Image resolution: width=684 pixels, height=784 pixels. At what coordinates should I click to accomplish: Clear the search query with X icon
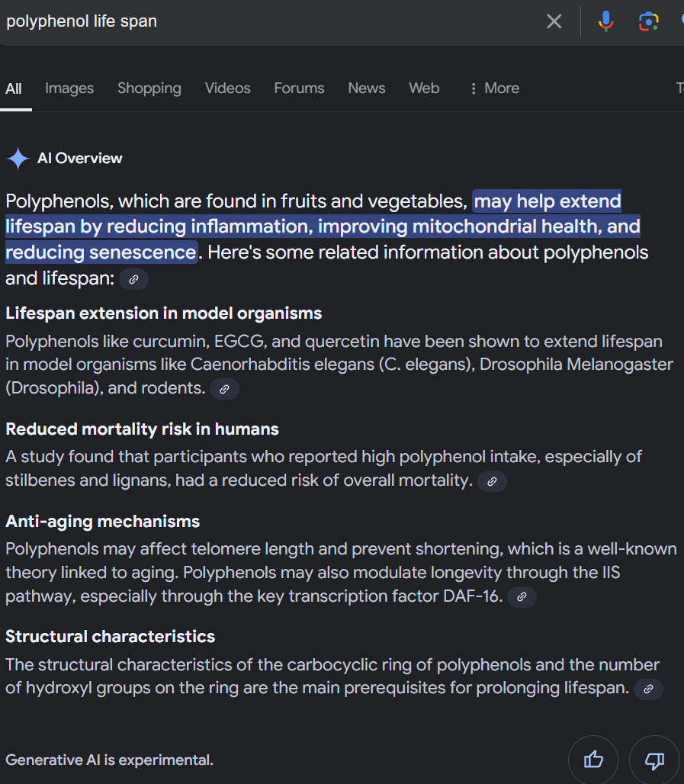554,21
